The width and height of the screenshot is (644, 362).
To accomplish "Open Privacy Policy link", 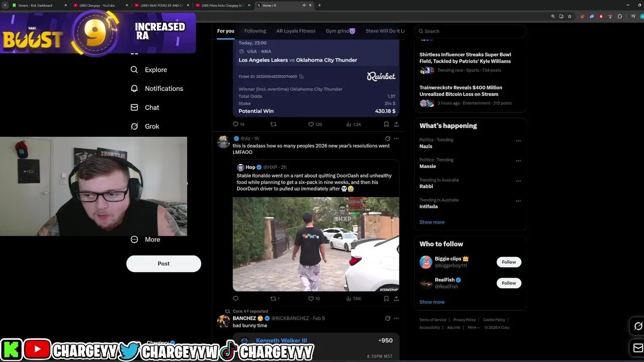I will tap(464, 320).
